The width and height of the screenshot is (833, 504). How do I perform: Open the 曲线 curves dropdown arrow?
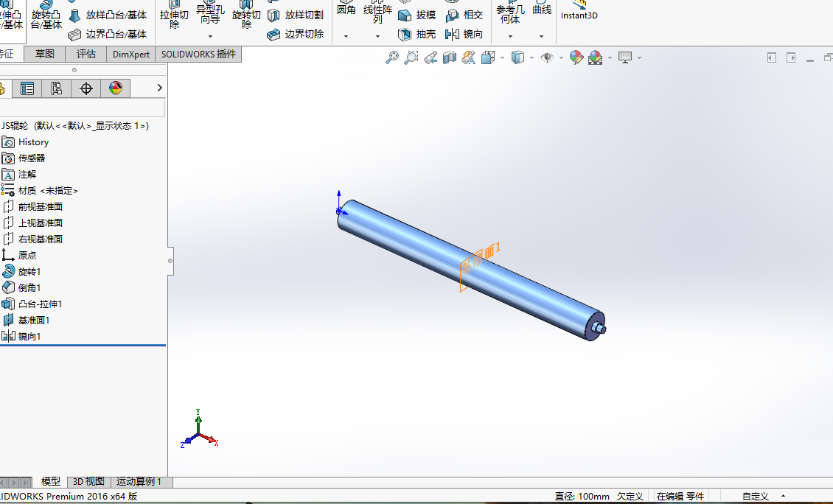(541, 36)
